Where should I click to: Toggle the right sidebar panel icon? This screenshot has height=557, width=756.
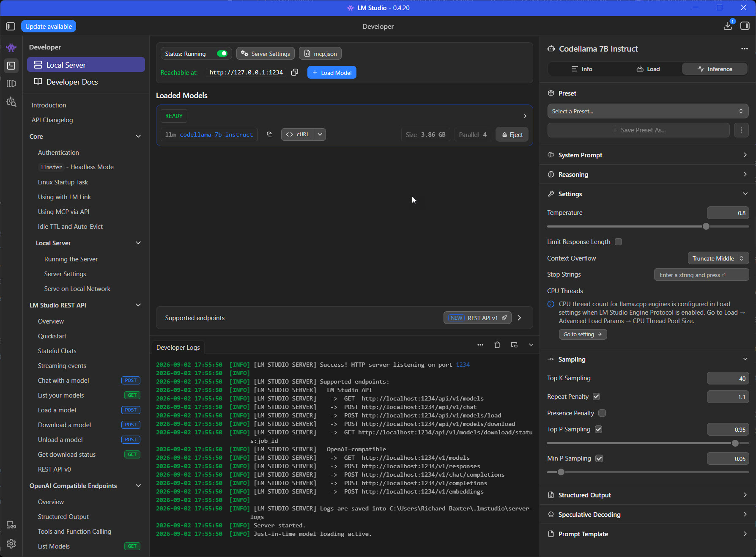tap(745, 26)
